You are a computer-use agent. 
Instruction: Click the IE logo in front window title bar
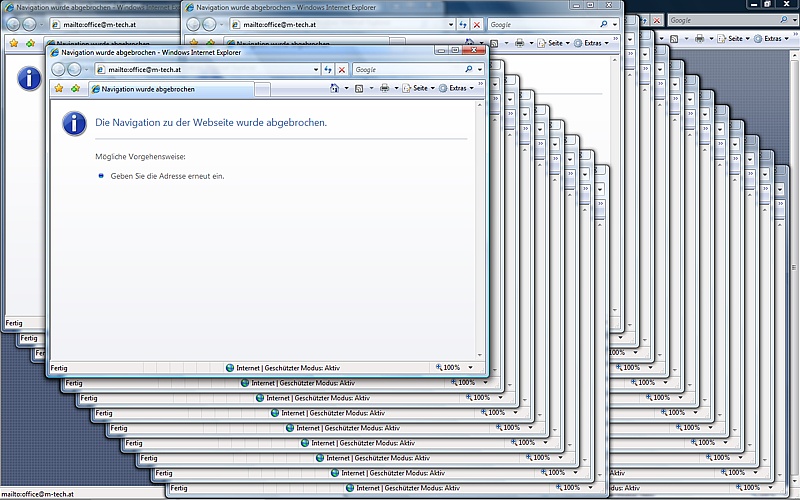tap(55, 52)
